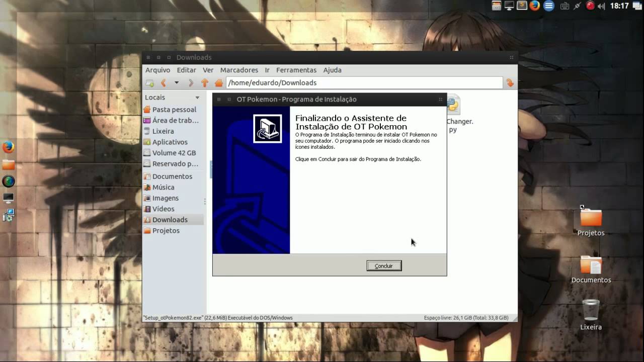Click the Firefox icon in top panel

[534, 6]
